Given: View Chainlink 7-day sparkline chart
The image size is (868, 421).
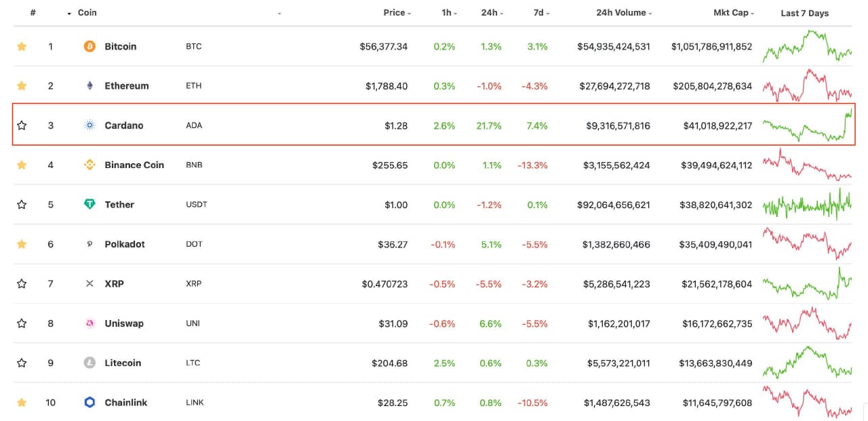Looking at the screenshot, I should [x=807, y=402].
